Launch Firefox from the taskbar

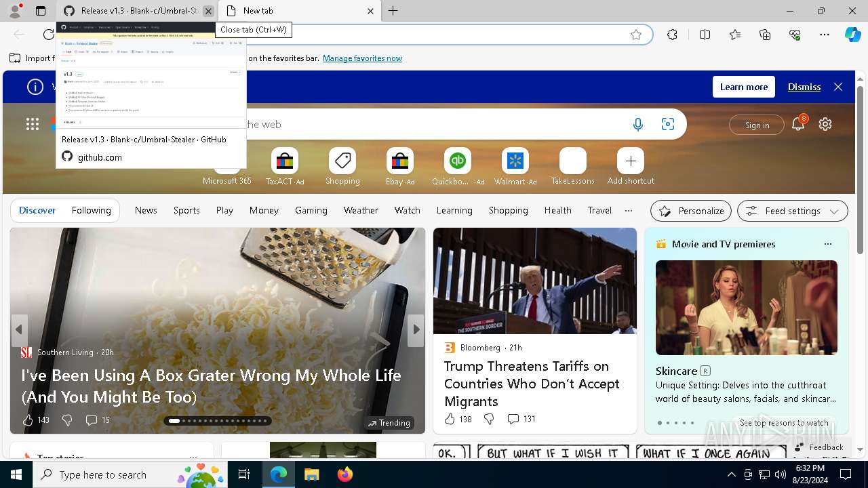(345, 474)
